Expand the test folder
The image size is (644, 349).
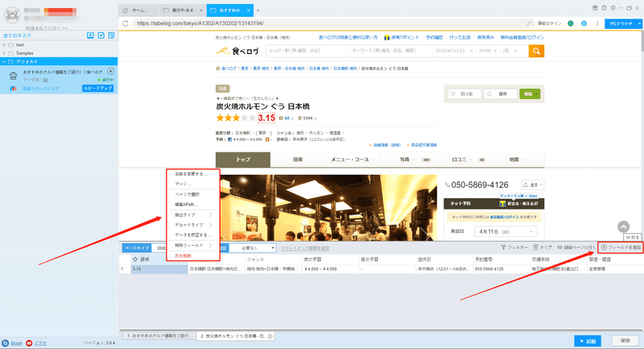(4, 45)
